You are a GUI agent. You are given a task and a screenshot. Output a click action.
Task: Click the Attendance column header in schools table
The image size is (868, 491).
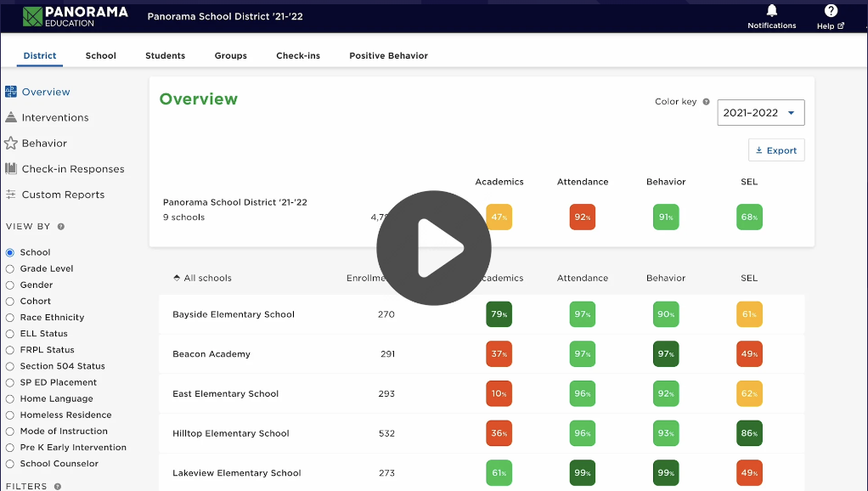(583, 278)
